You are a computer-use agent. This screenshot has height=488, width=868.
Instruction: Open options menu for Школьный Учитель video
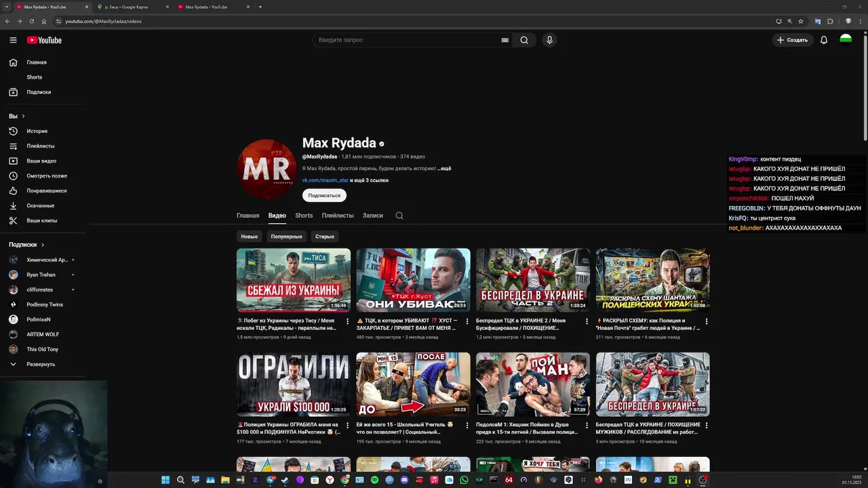(467, 426)
